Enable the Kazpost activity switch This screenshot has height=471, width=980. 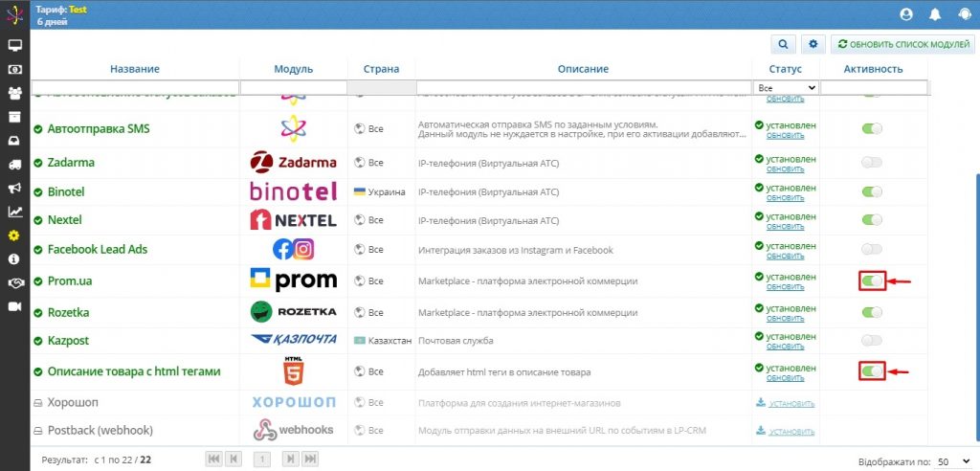point(872,341)
